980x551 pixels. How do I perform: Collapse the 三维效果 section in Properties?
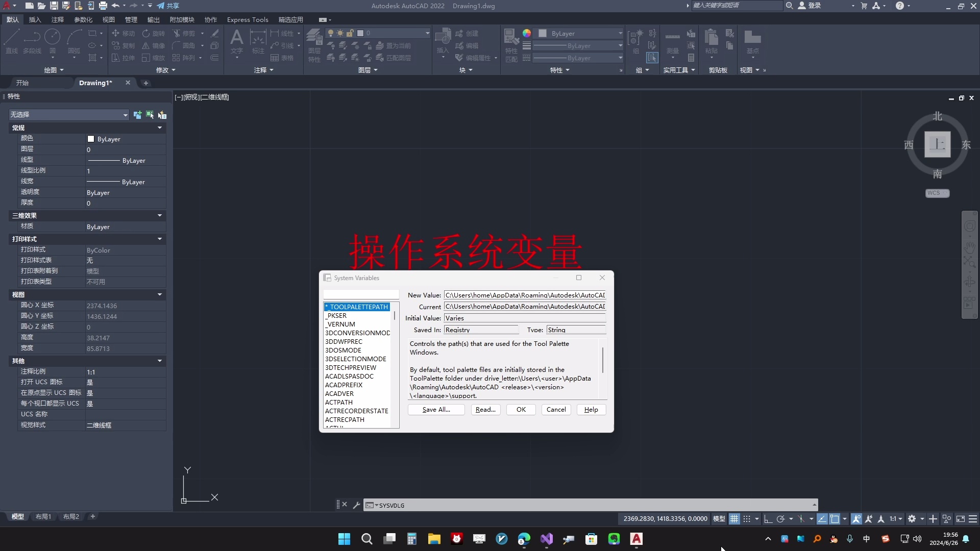click(x=160, y=215)
